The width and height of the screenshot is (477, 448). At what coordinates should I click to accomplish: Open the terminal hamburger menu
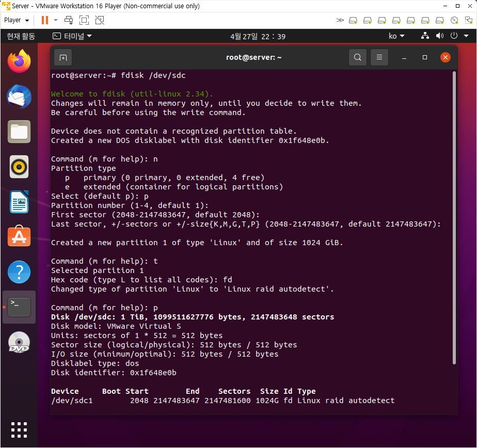click(379, 57)
